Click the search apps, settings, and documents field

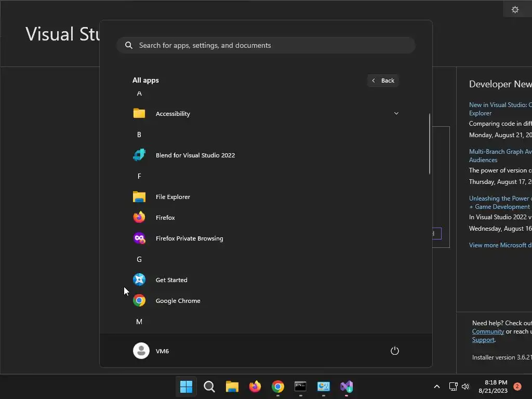(266, 45)
